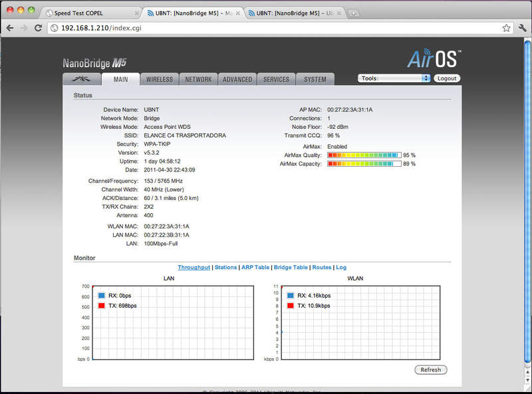Open the WIRELESS tab
The image size is (532, 394).
(x=160, y=79)
